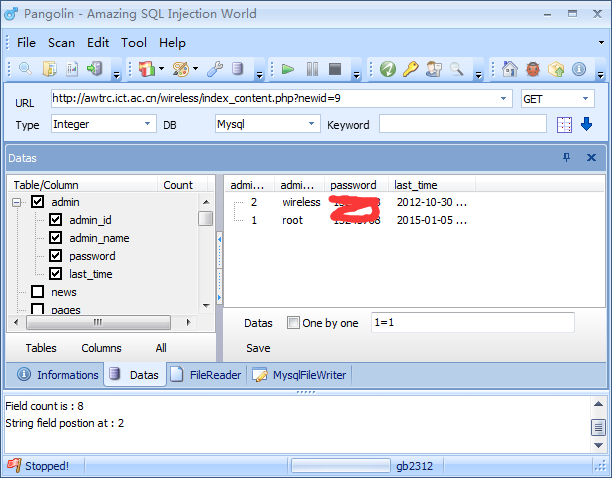Screen dimensions: 612x478
Task: Open the Help menu
Action: click(x=172, y=43)
